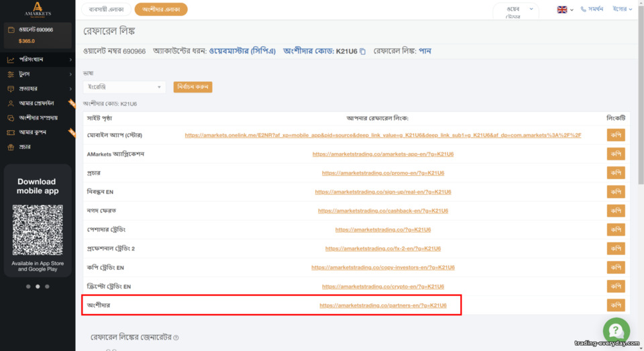Click the withdrawal icon beside প্রত্যাহার

11,89
